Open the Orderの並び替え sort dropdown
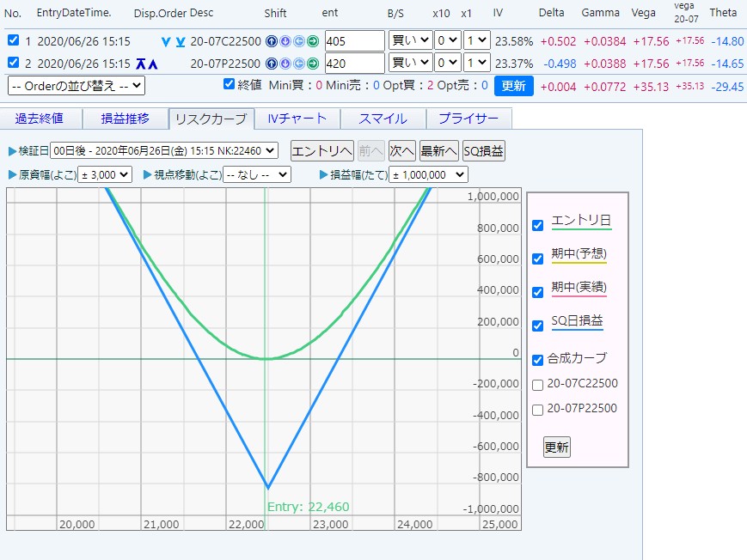The width and height of the screenshot is (747, 560). click(x=77, y=86)
